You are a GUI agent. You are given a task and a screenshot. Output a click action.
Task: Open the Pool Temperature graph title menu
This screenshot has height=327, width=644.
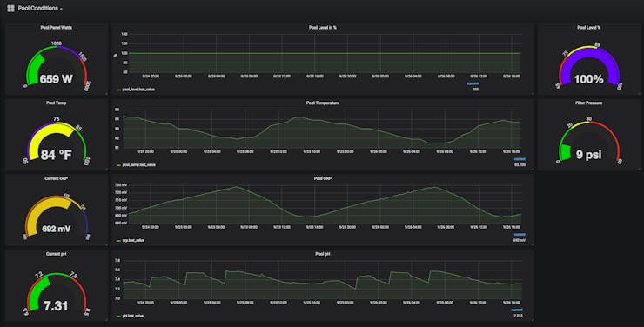(x=322, y=103)
